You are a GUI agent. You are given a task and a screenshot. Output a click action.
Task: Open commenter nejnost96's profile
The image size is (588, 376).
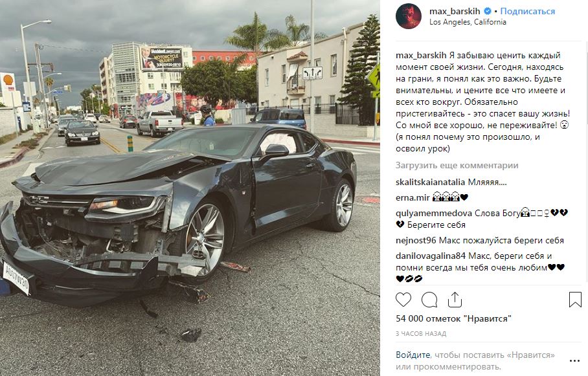(x=416, y=240)
